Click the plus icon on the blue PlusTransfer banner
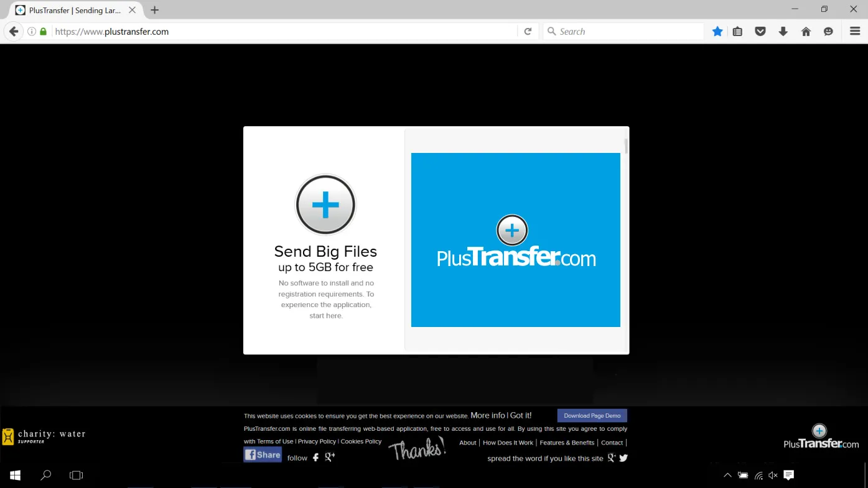The height and width of the screenshot is (488, 868). click(x=512, y=229)
